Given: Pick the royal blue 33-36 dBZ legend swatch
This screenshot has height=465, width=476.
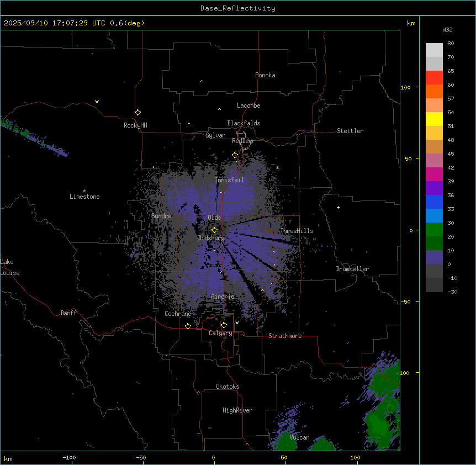Looking at the screenshot, I should coord(434,202).
